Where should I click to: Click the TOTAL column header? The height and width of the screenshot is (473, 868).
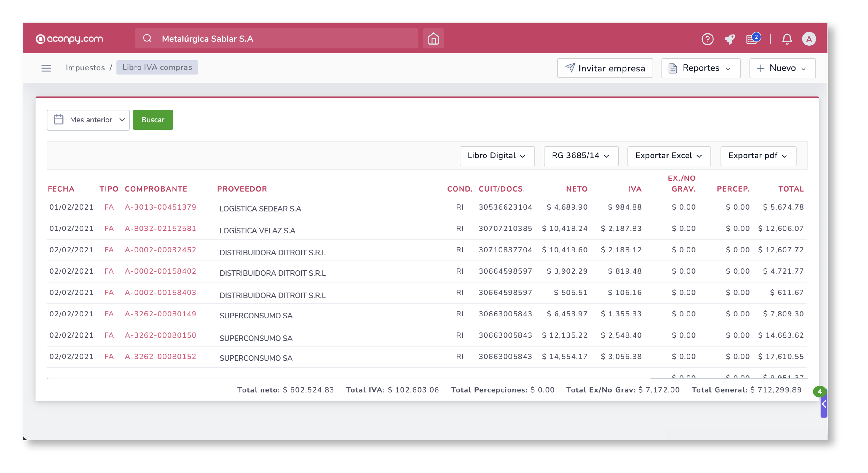coord(791,189)
